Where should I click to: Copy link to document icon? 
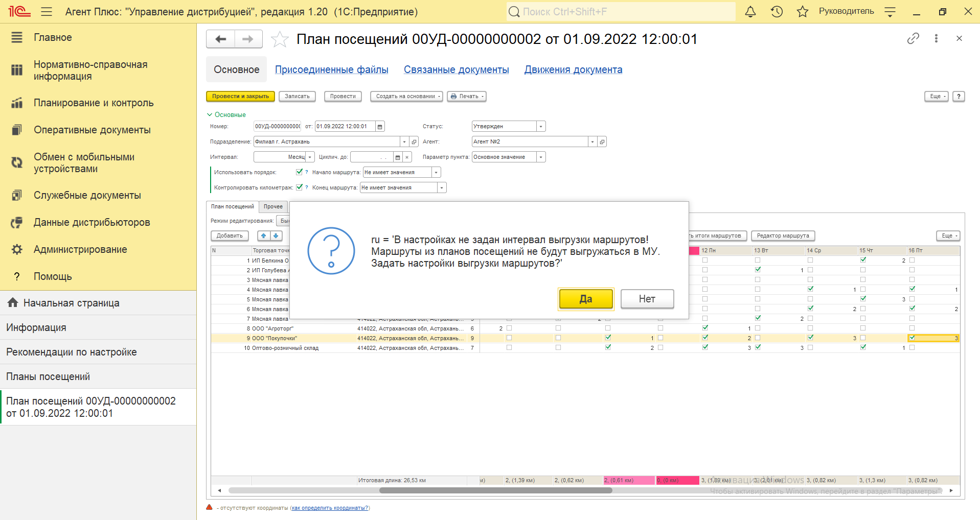(x=913, y=38)
